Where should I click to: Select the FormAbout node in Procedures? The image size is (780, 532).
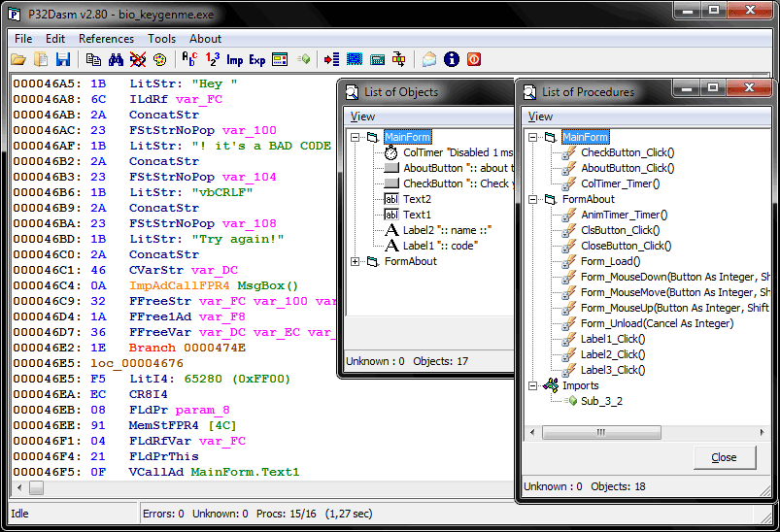(589, 199)
